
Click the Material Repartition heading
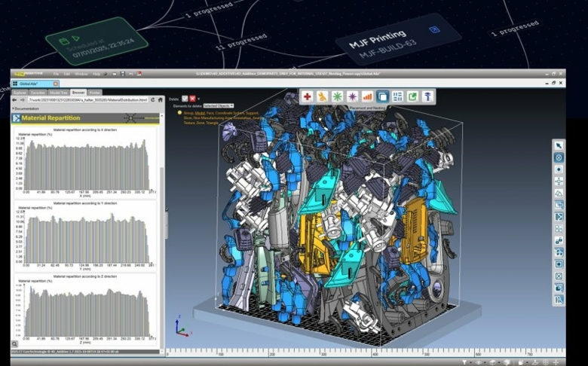[x=51, y=118]
